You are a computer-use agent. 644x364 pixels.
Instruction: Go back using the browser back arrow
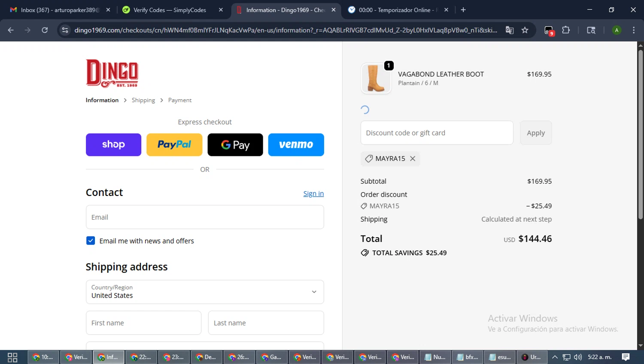11,30
